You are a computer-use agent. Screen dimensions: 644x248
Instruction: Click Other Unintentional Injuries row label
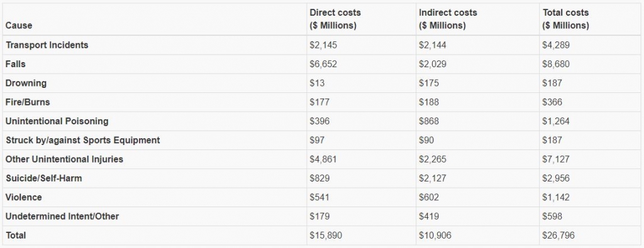(64, 159)
